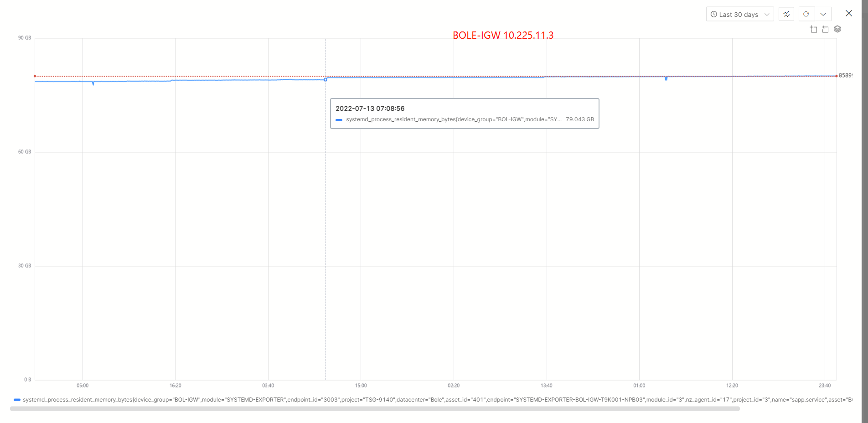Click the red threshold line start point
This screenshot has height=423, width=868.
(x=35, y=76)
